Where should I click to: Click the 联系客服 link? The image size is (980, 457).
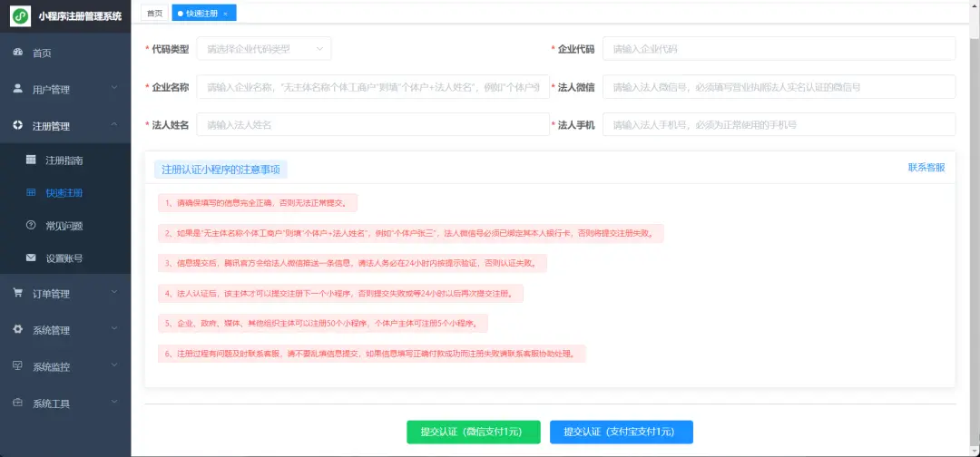(926, 168)
